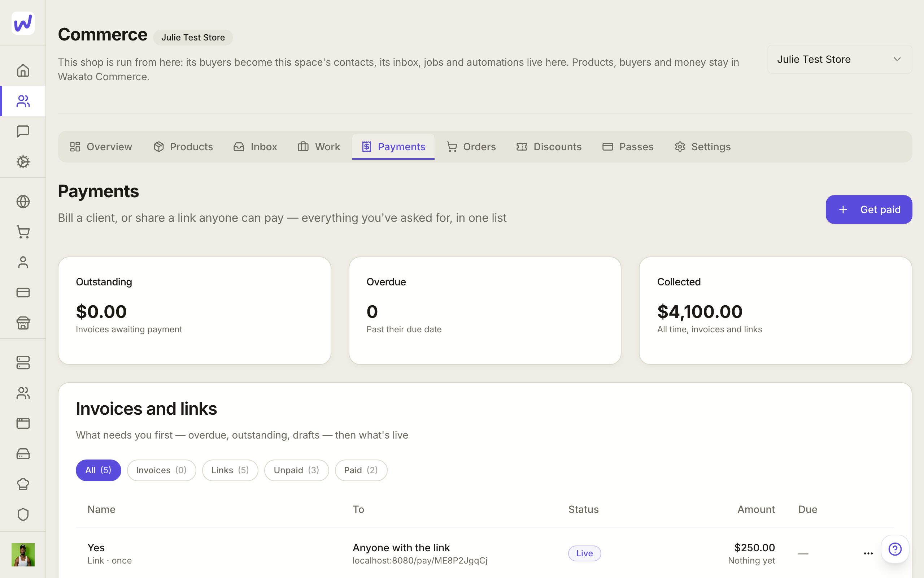924x578 pixels.
Task: Open the globe sidebar icon
Action: [23, 202]
